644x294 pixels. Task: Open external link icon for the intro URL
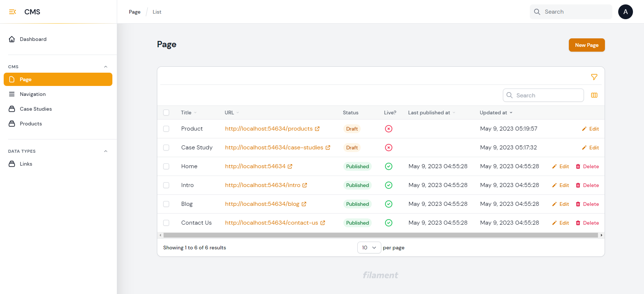click(305, 185)
